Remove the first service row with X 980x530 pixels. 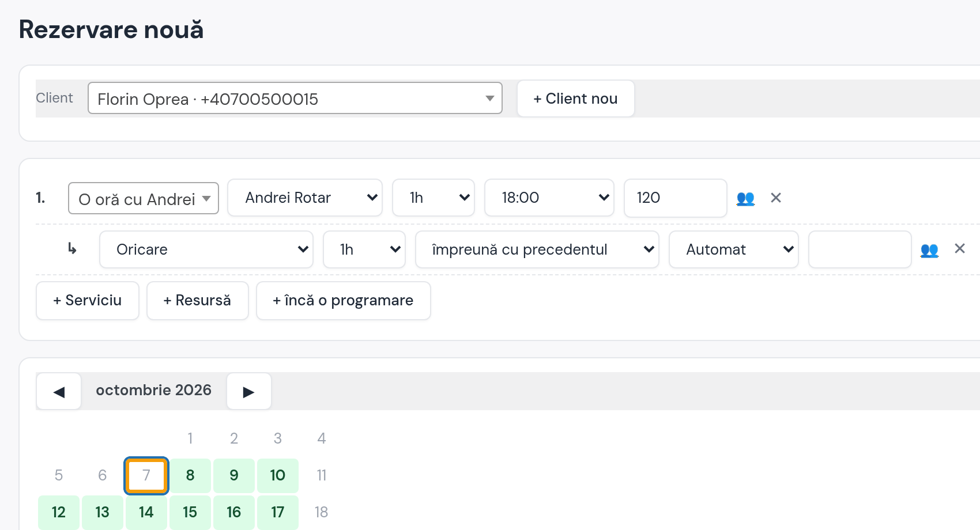(x=776, y=198)
